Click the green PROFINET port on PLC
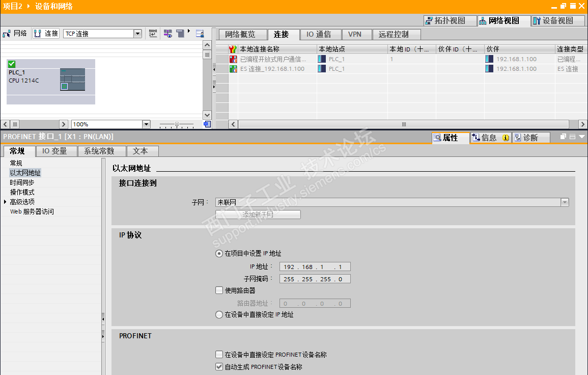588x375 pixels. coord(65,86)
